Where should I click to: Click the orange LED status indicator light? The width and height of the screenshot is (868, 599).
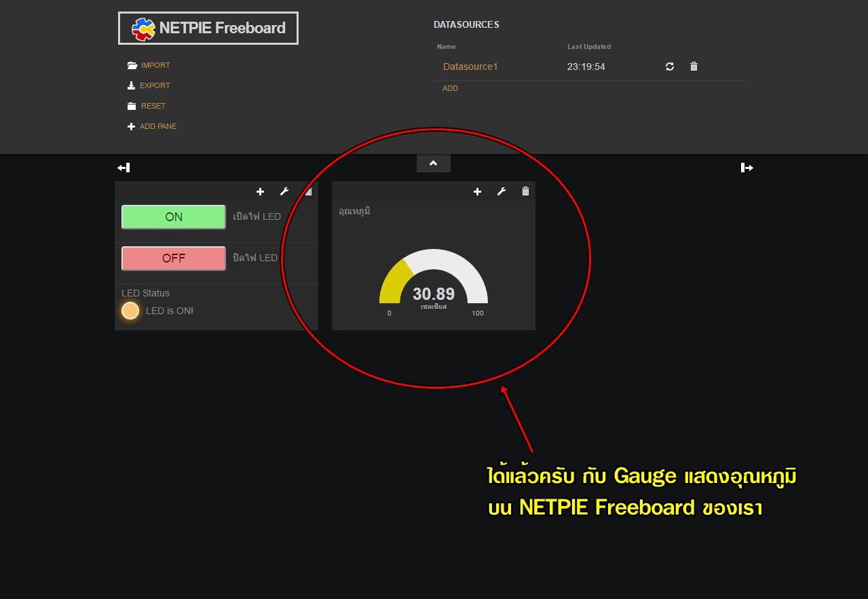click(130, 311)
